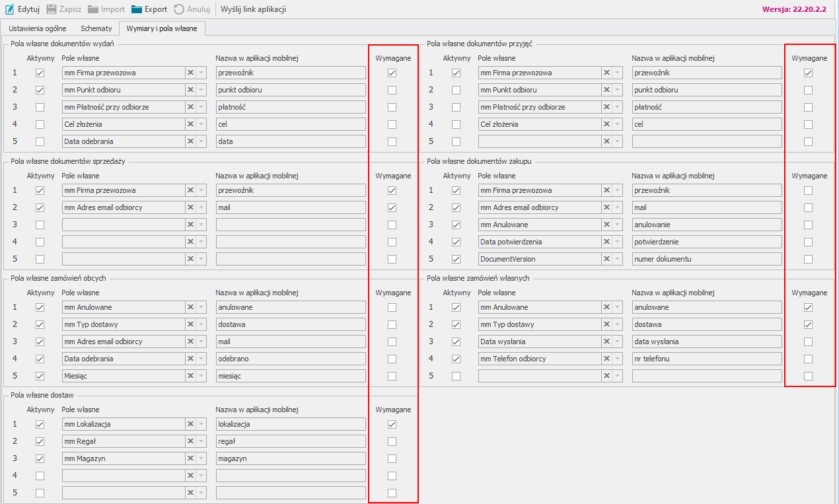Enable Wymagane for the DocumentVersion row
Image resolution: width=839 pixels, height=504 pixels.
click(809, 259)
